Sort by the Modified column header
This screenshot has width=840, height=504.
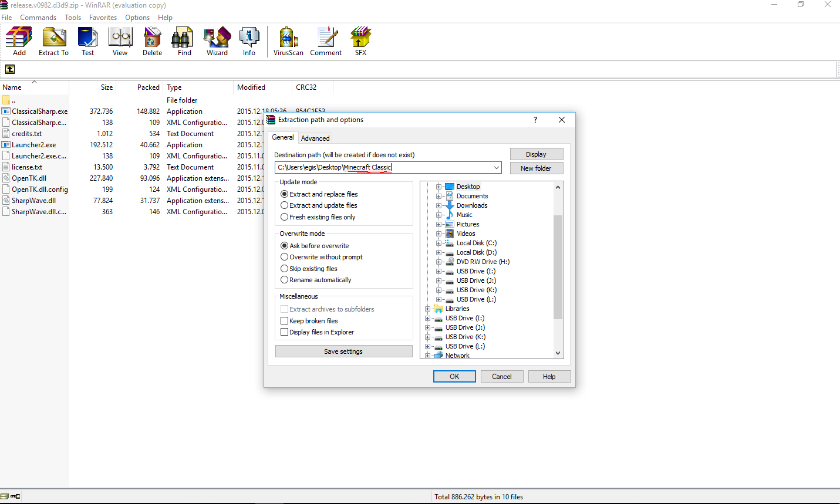(x=262, y=87)
